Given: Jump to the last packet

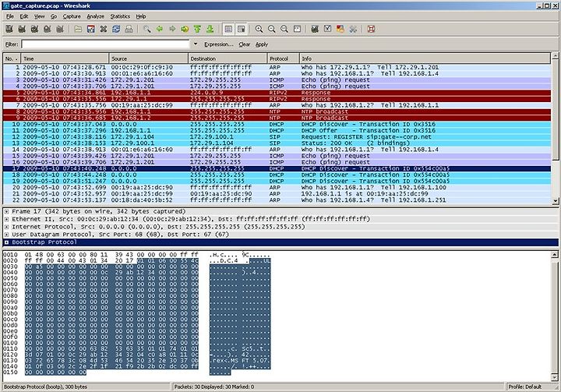Looking at the screenshot, I should [x=210, y=29].
